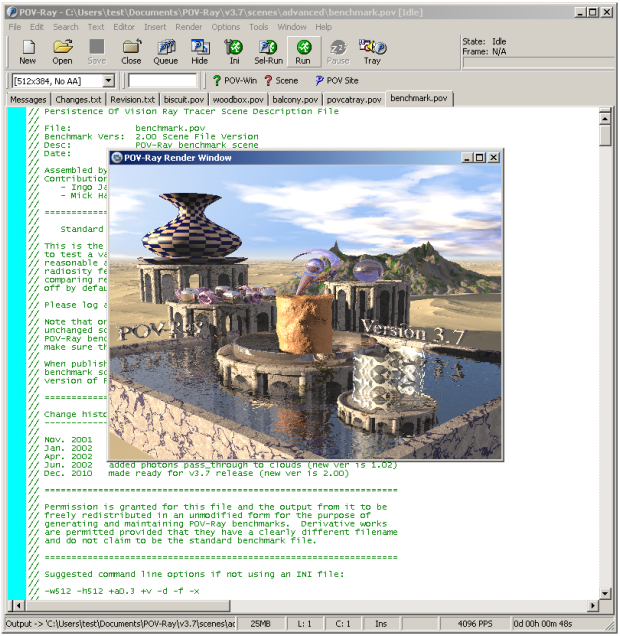Click the main POV-Ray window title icon
The width and height of the screenshot is (620, 636).
(12, 12)
